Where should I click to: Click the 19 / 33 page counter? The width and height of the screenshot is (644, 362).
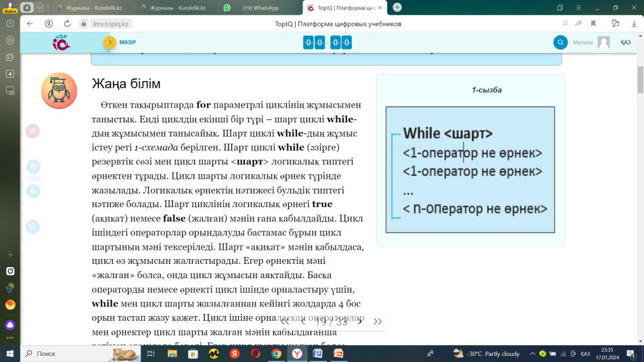(331, 321)
